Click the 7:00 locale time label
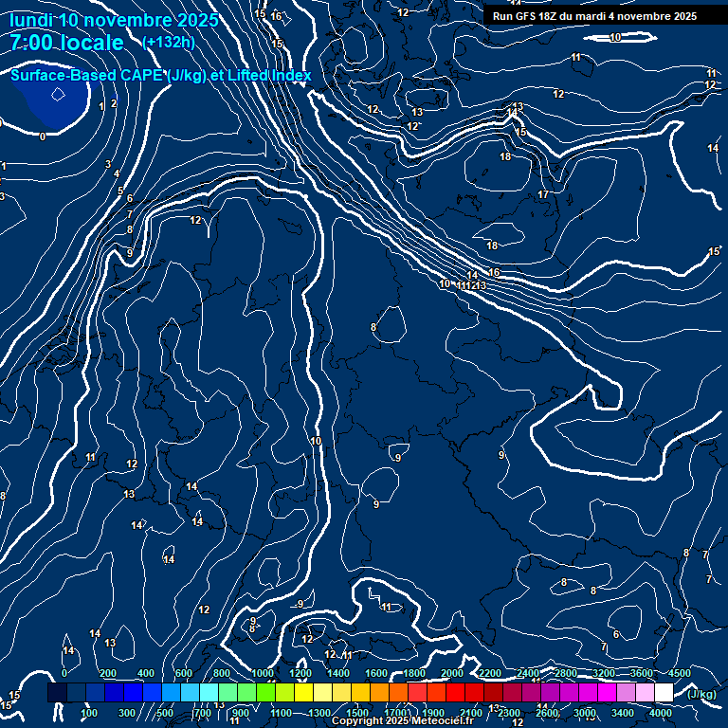The image size is (728, 728). [x=66, y=43]
